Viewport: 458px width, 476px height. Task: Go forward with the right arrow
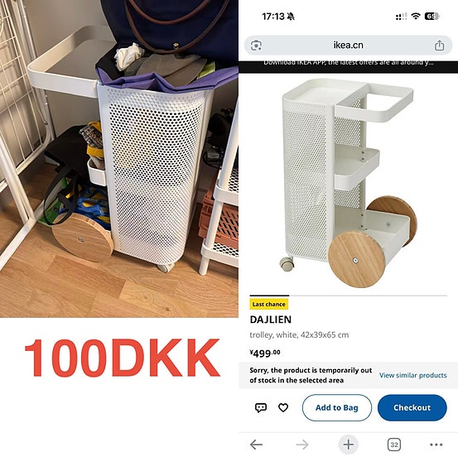pos(302,445)
